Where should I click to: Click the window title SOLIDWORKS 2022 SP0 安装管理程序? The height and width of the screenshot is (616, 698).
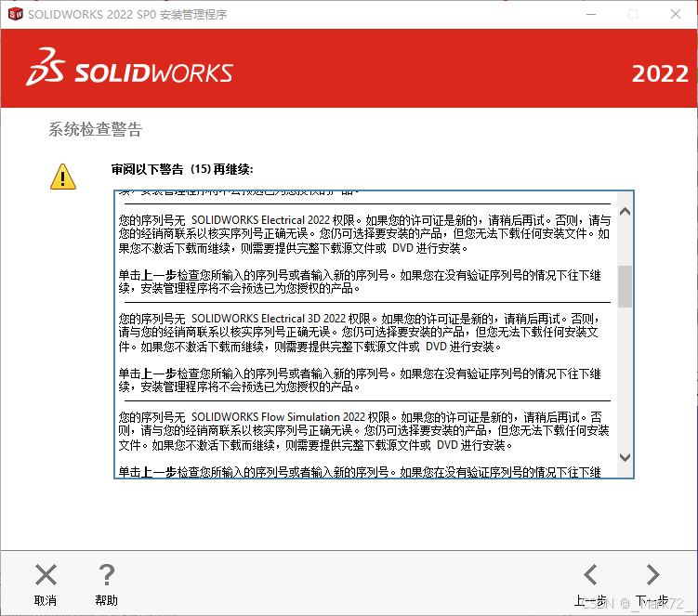coord(127,14)
